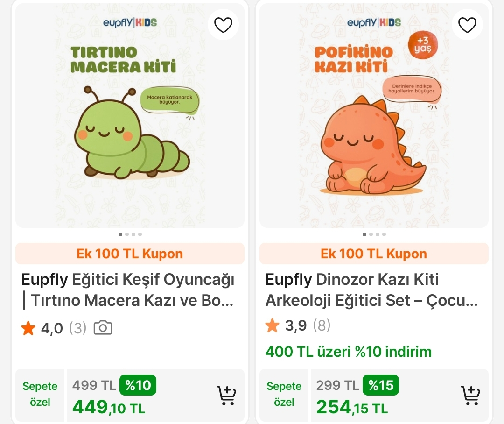Viewport: 504px width, 424px height.
Task: Add Tırtıno Macera Kiti to cart
Action: [226, 396]
